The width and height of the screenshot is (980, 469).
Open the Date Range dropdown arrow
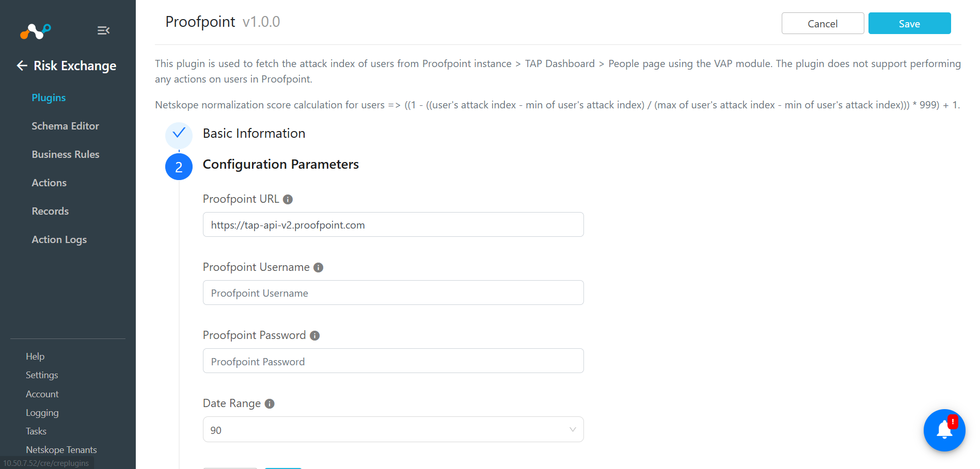(573, 430)
